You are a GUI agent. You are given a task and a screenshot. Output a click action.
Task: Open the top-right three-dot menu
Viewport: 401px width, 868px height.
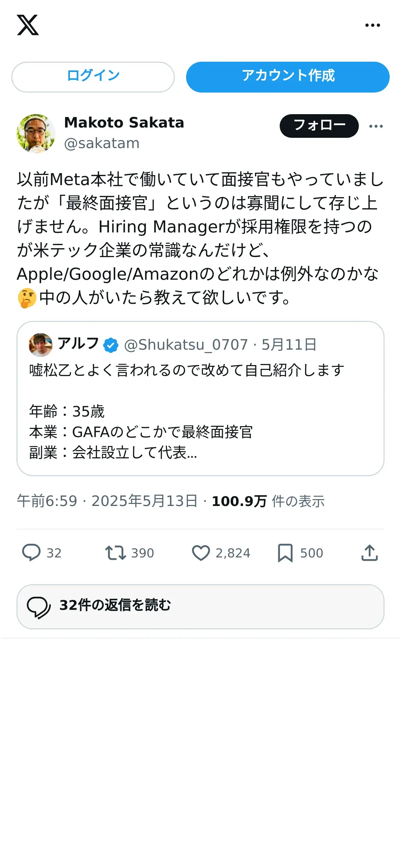click(373, 25)
